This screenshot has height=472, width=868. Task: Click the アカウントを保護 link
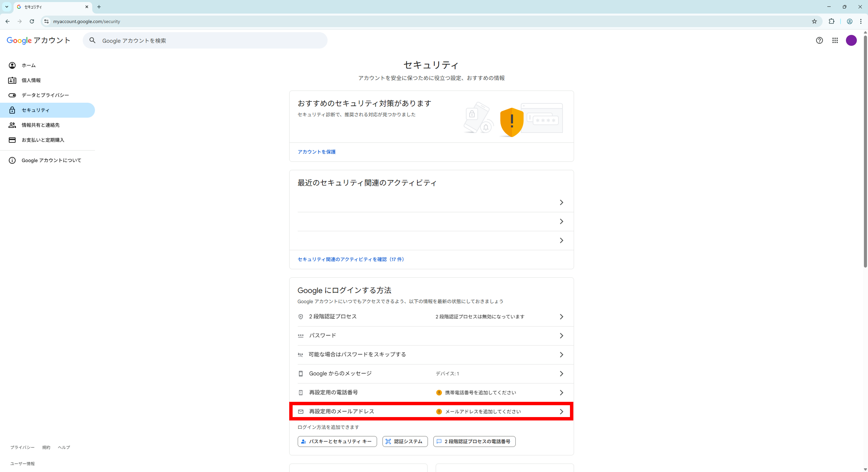[x=316, y=152]
